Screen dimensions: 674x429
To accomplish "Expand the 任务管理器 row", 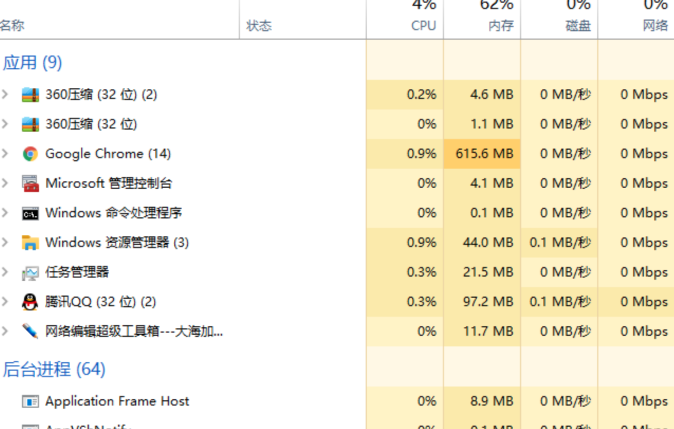I will tap(5, 272).
